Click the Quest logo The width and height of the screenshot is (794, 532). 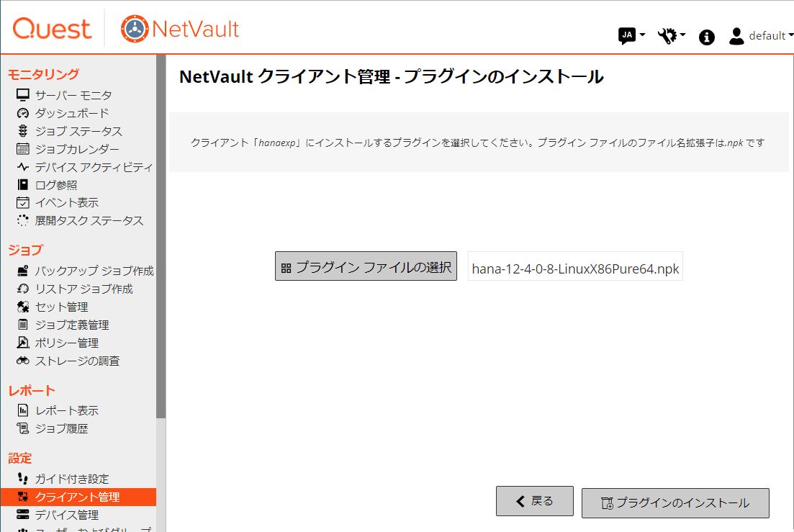tap(52, 28)
